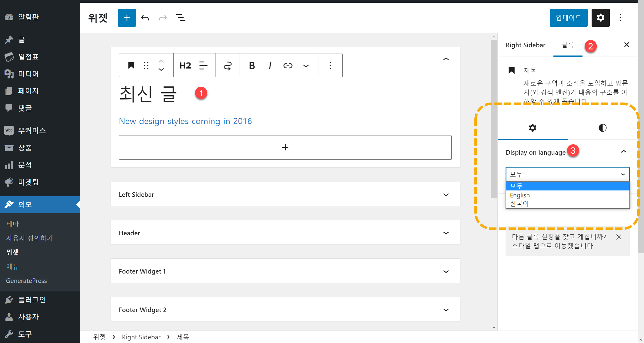644x343 pixels.
Task: Switch to the Right Sidebar tab
Action: [525, 45]
